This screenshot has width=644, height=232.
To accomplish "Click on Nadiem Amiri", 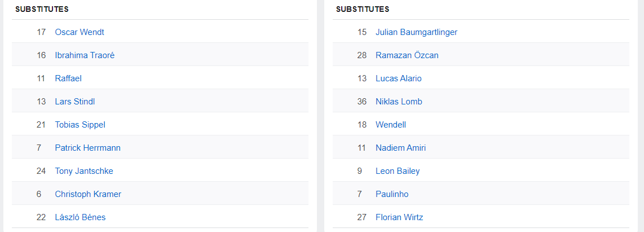I will [x=400, y=148].
